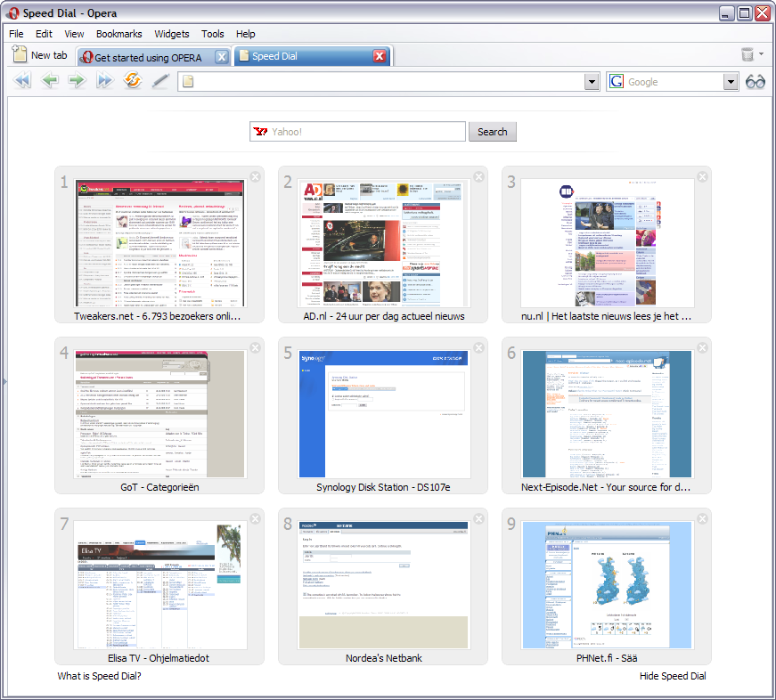Click the Opera logo in the title bar
Viewport: 776px width, 700px height.
coord(13,13)
